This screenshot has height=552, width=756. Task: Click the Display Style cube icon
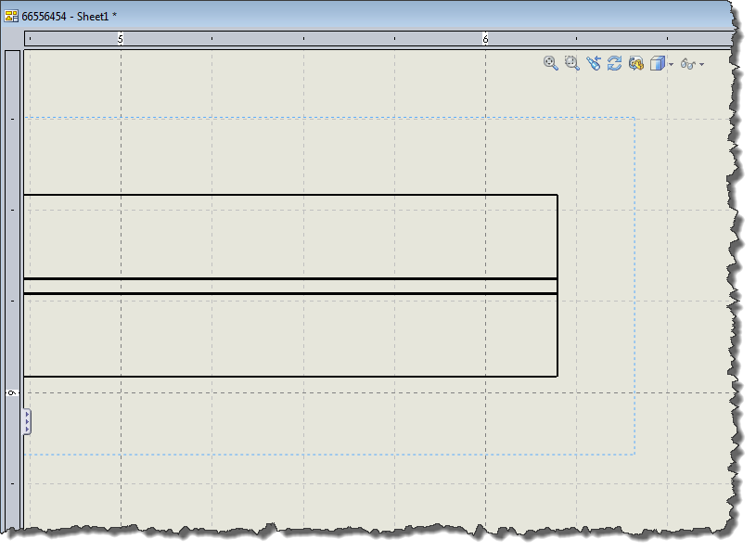tap(657, 63)
